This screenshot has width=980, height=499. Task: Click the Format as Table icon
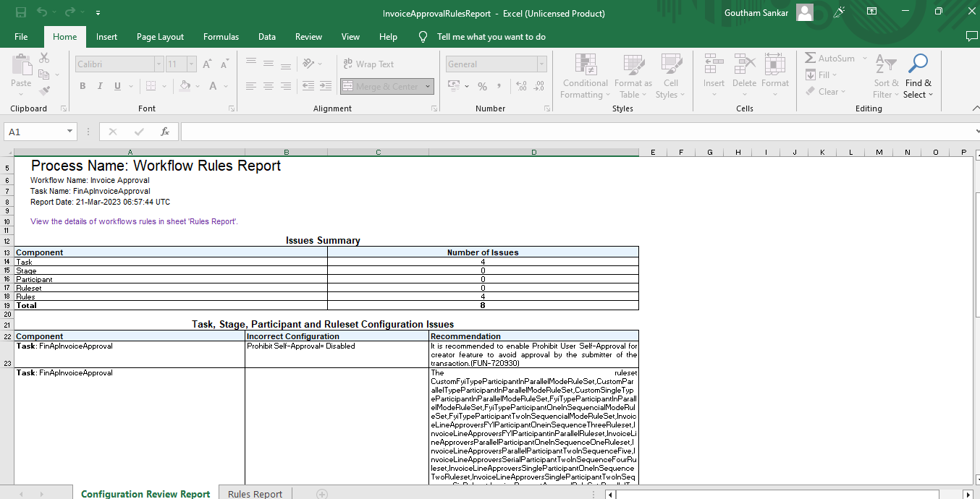[x=633, y=76]
